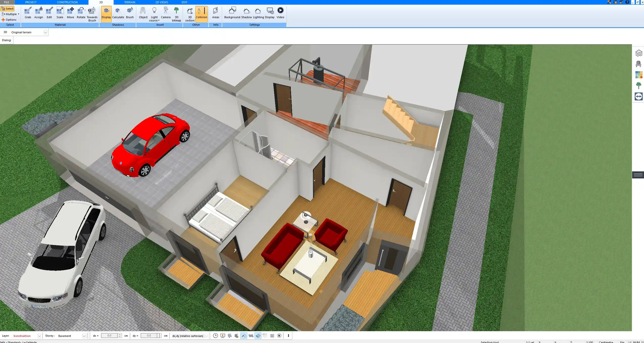Open the material color swatch panel

(x=639, y=74)
